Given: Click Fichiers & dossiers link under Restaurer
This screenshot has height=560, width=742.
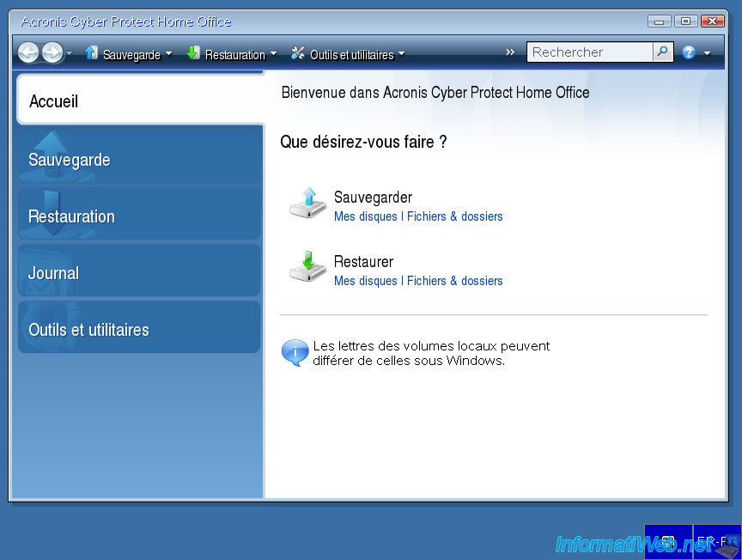Looking at the screenshot, I should click(454, 281).
